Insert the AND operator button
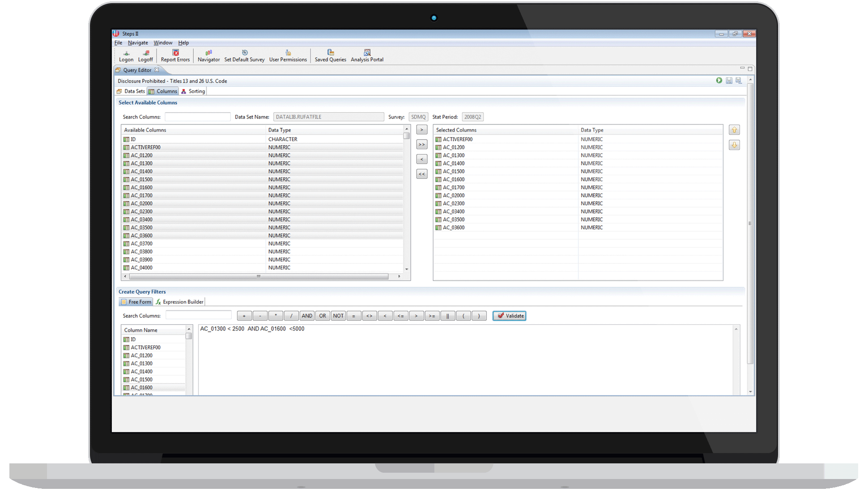 [x=307, y=316]
